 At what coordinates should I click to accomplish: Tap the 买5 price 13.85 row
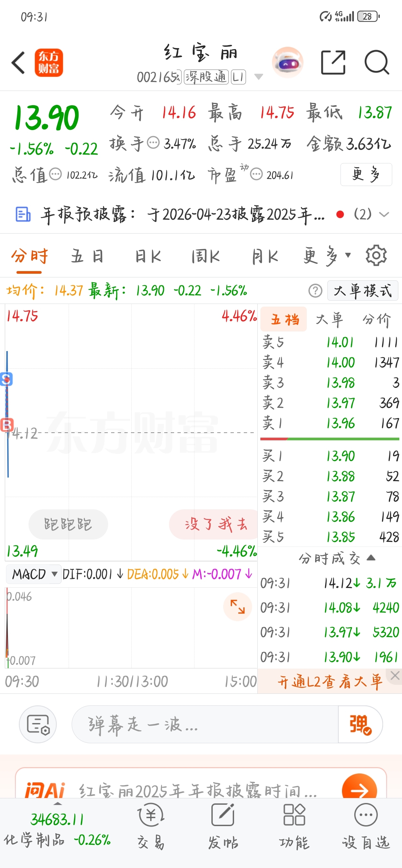coord(330,537)
